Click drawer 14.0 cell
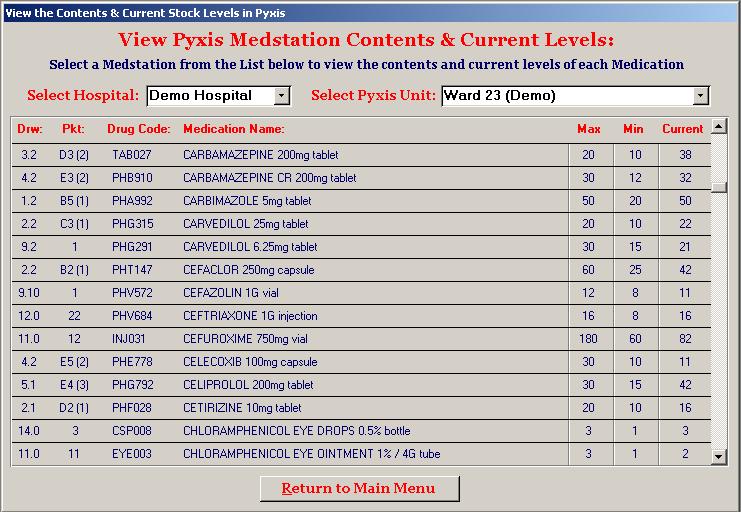This screenshot has width=741, height=512. [29, 431]
